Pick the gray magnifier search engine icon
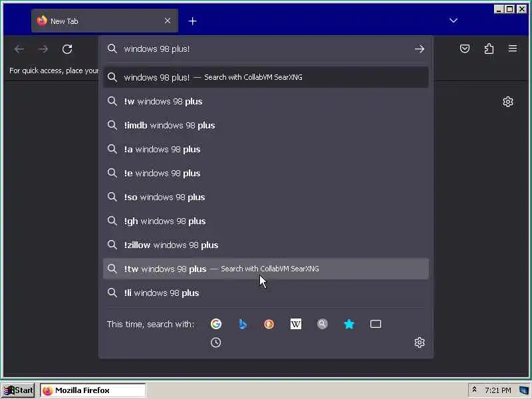 [323, 324]
